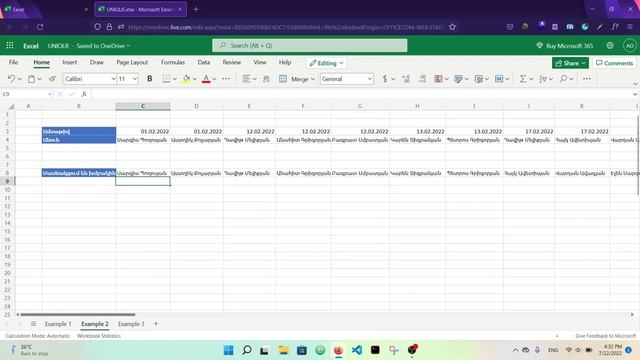640x360 pixels.
Task: Toggle Wrap Text
Action: pyautogui.click(x=266, y=79)
